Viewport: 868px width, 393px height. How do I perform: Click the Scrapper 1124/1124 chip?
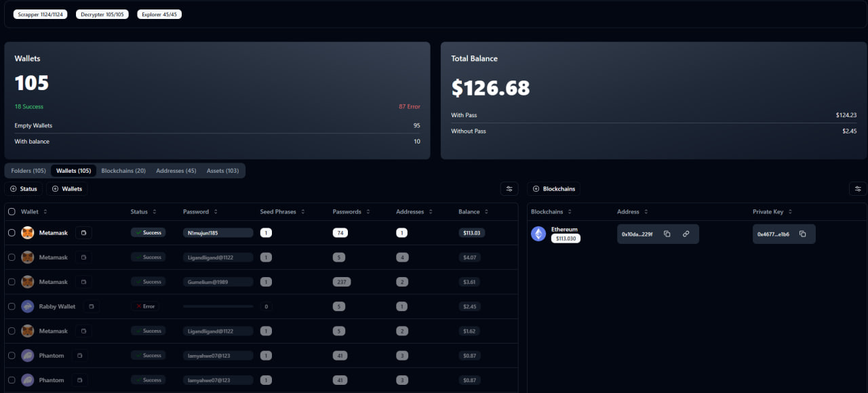[x=40, y=14]
